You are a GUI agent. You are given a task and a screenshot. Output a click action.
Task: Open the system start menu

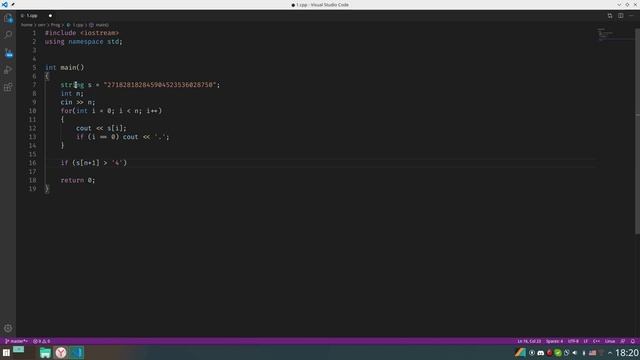coord(6,353)
